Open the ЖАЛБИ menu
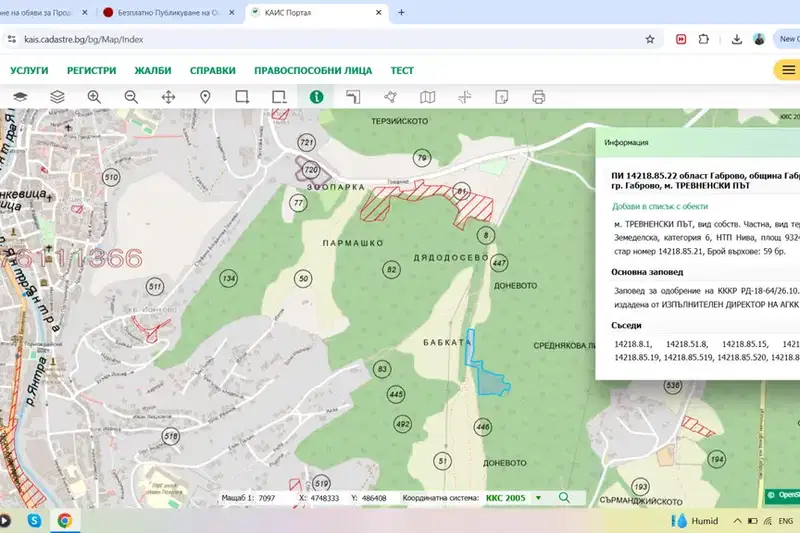This screenshot has width=800, height=533. click(153, 70)
